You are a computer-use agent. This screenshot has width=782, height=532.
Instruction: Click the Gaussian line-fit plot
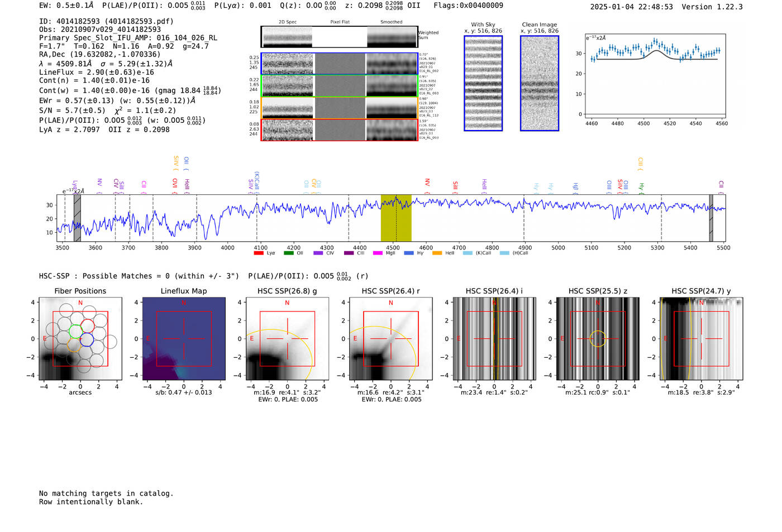[x=655, y=76]
